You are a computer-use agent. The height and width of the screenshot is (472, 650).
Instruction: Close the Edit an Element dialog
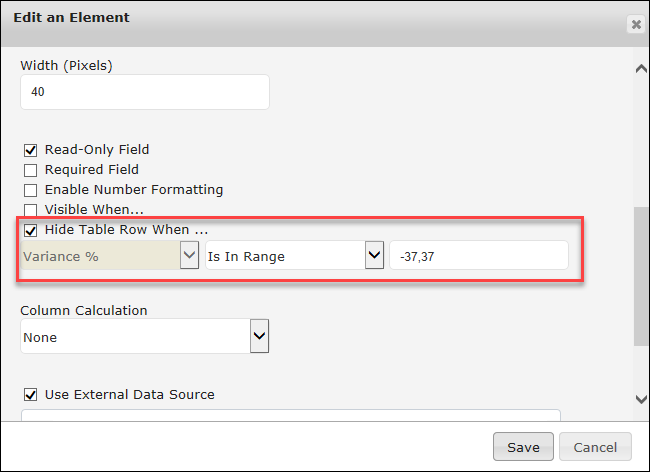coord(635,25)
